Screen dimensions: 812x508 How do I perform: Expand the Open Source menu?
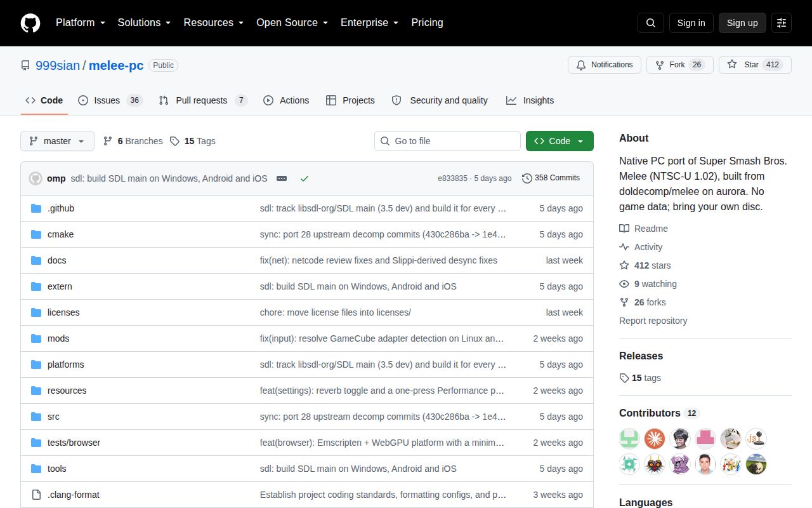point(292,23)
